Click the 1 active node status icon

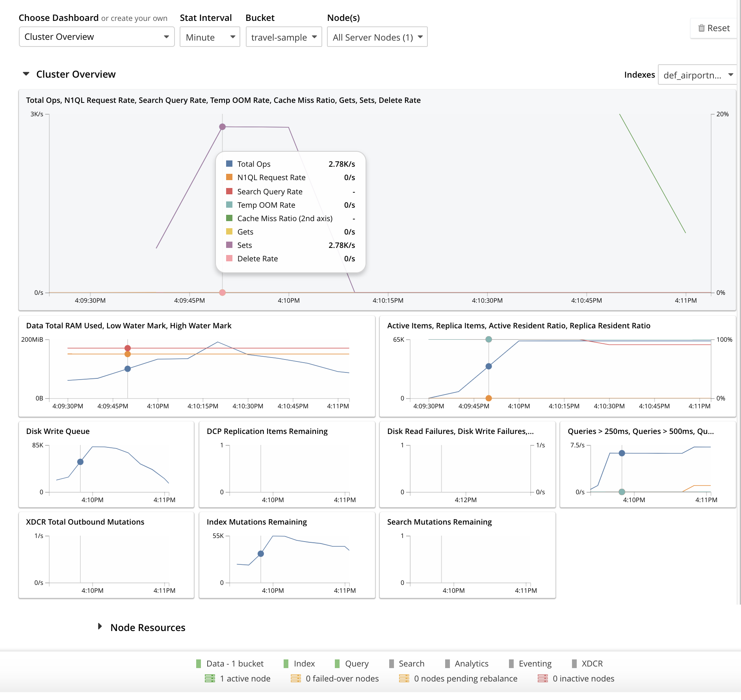tap(210, 679)
